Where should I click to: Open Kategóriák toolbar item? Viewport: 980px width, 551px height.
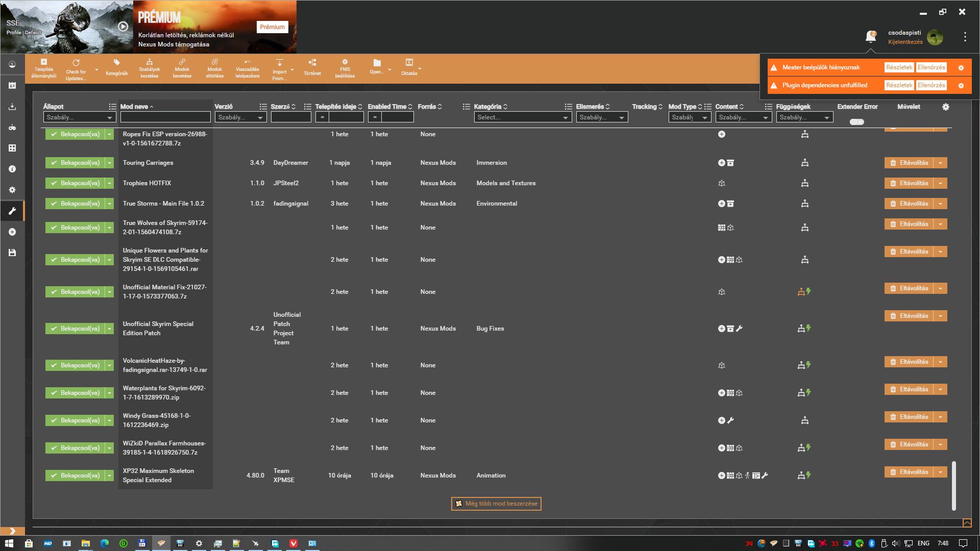point(116,67)
